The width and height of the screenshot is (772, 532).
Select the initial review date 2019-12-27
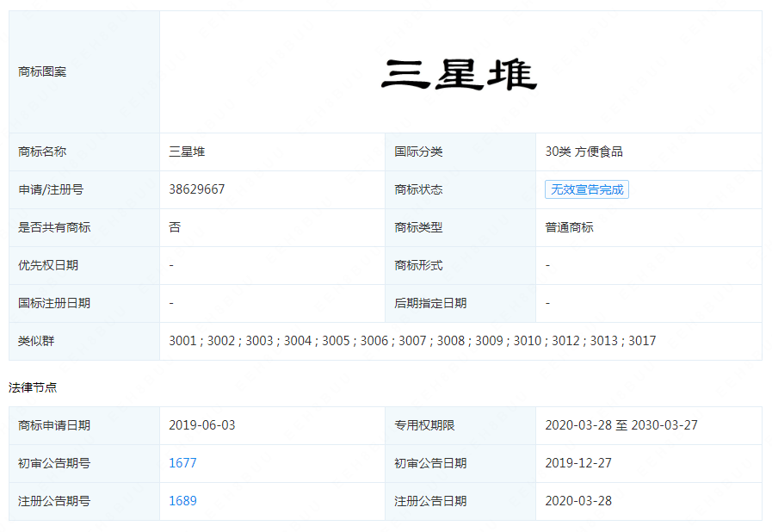click(x=578, y=463)
